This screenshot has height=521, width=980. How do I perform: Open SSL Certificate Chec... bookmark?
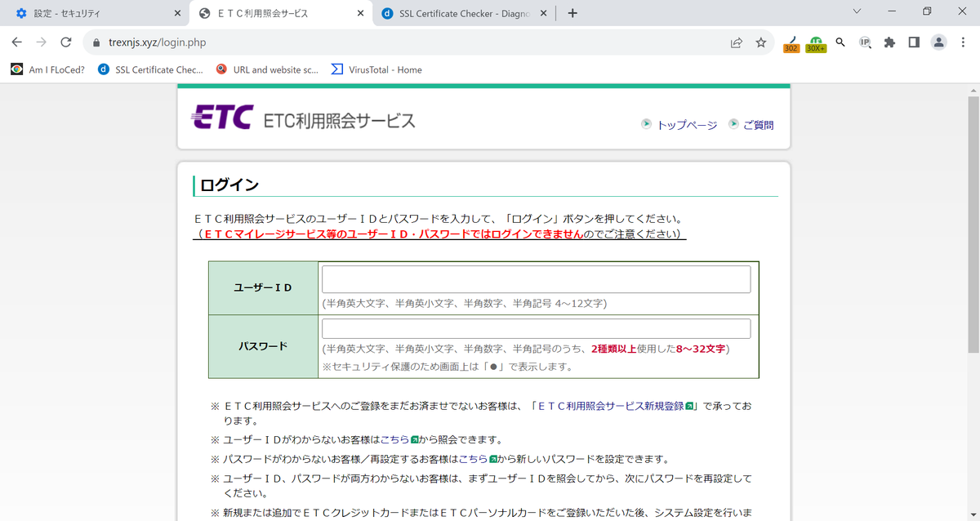pyautogui.click(x=151, y=69)
